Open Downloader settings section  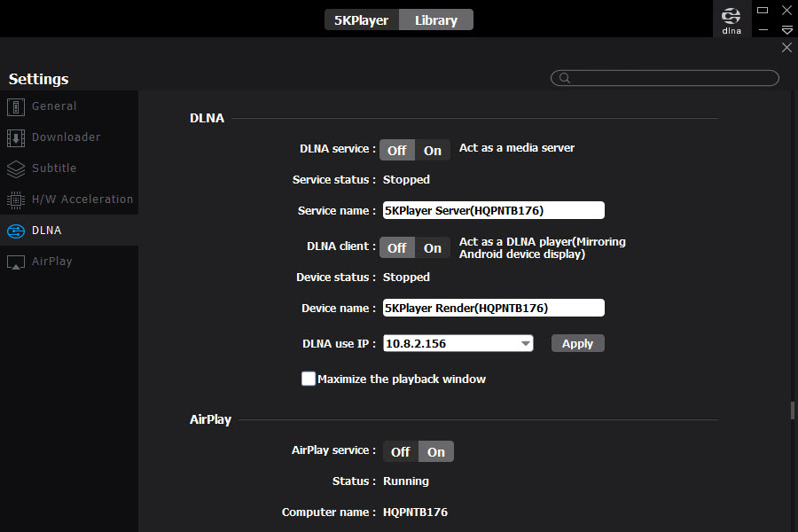point(69,137)
